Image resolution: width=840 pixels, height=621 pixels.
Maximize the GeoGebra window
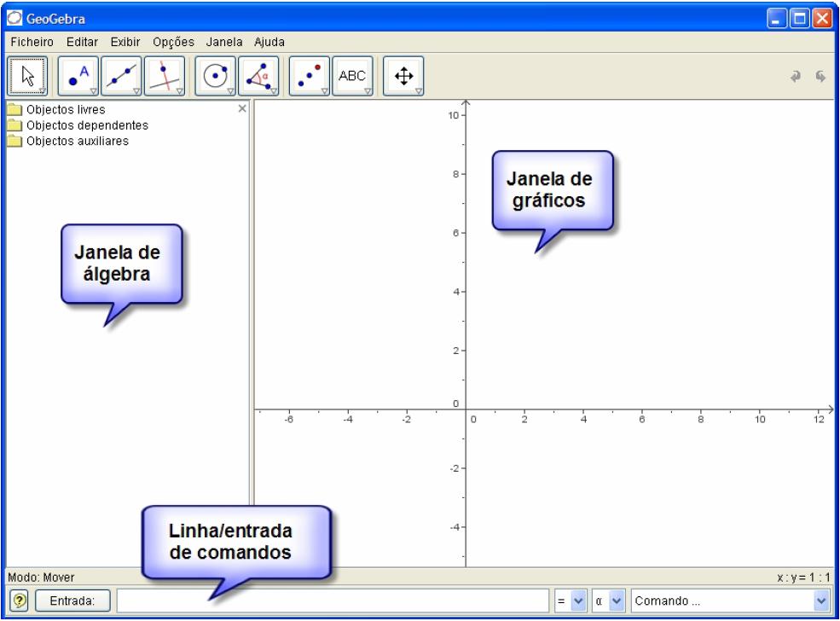point(799,19)
